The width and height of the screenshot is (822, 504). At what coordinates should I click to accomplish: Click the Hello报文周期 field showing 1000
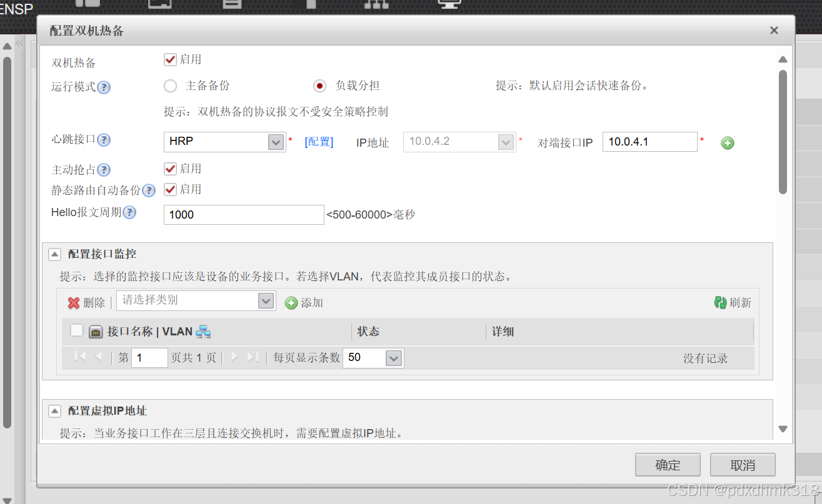(244, 215)
